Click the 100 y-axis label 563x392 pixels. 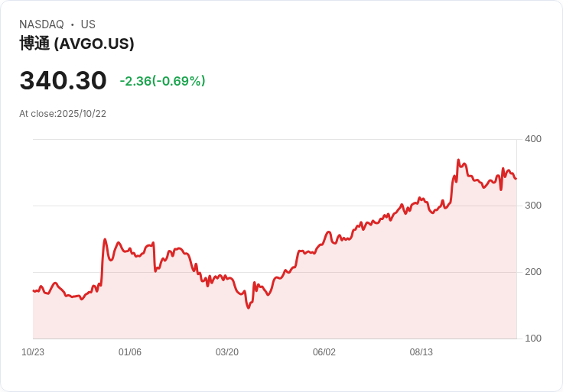click(533, 339)
